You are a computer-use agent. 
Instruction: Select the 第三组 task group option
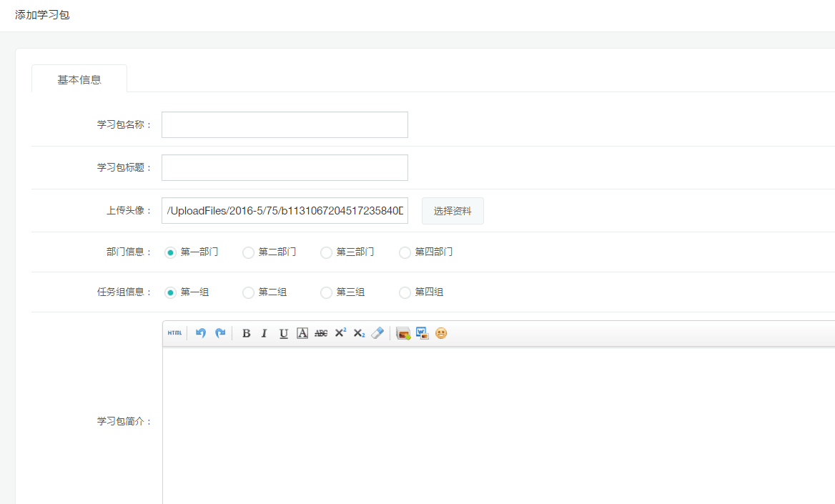click(x=327, y=292)
